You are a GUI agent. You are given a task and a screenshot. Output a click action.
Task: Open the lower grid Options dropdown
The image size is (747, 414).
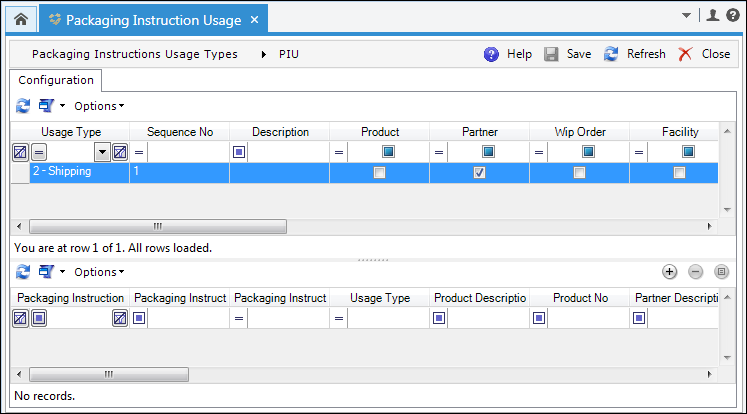[x=99, y=271]
